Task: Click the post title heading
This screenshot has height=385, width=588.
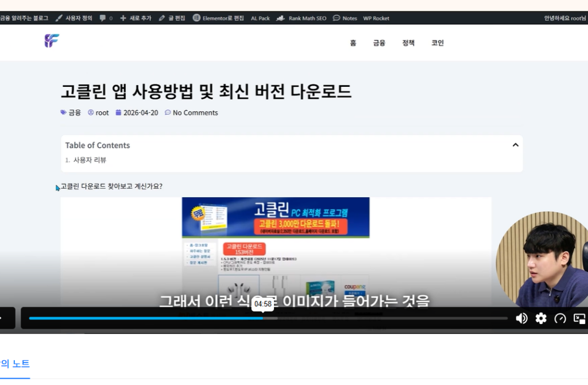Action: [x=206, y=91]
